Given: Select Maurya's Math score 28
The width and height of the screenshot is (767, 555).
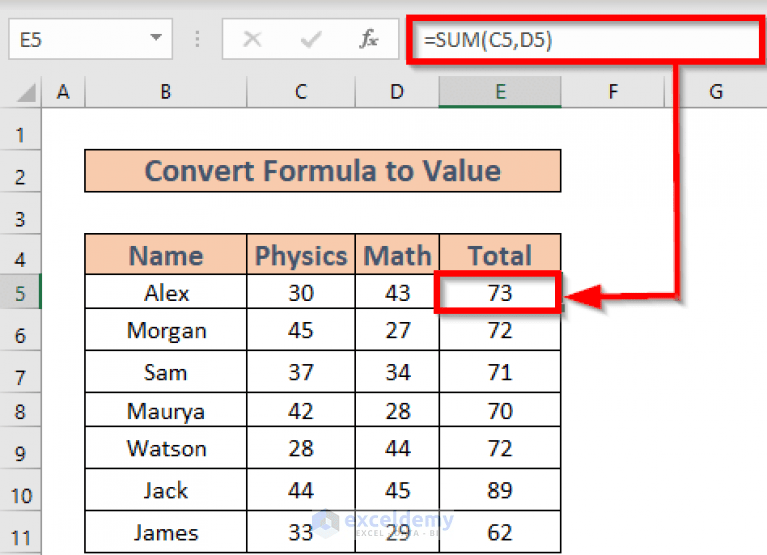Looking at the screenshot, I should pos(397,410).
